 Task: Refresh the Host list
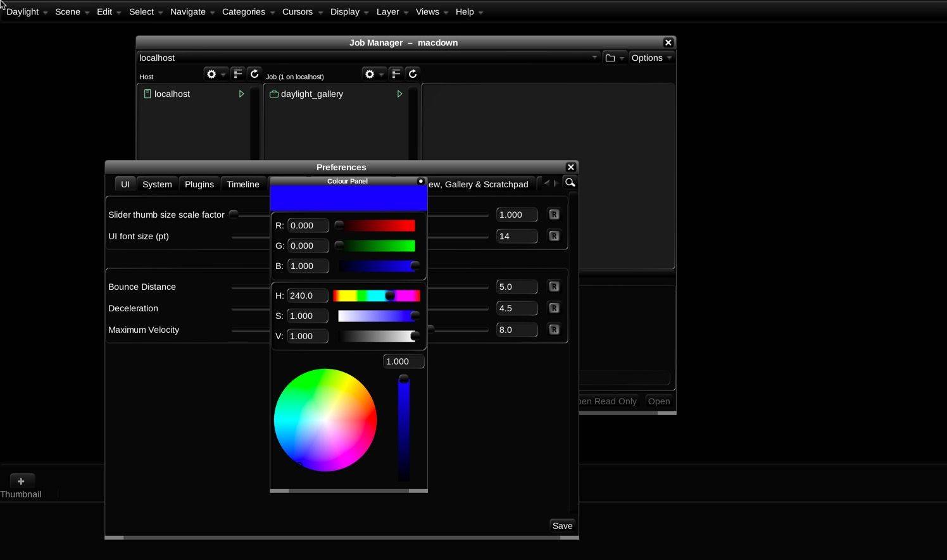pyautogui.click(x=254, y=74)
